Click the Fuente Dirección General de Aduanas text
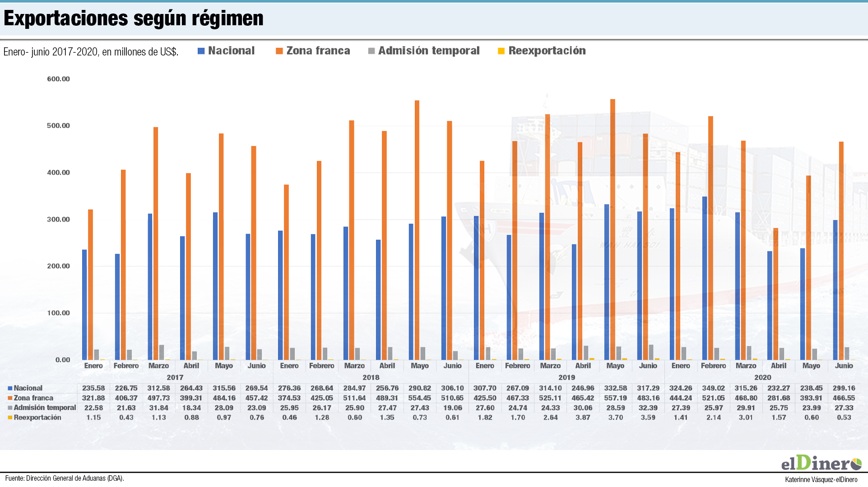Image resolution: width=868 pixels, height=487 pixels. coord(65,478)
